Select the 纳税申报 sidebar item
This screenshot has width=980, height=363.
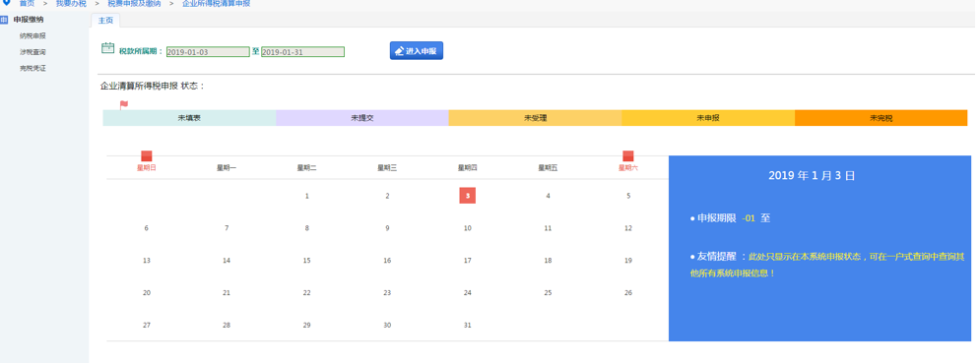[x=33, y=35]
